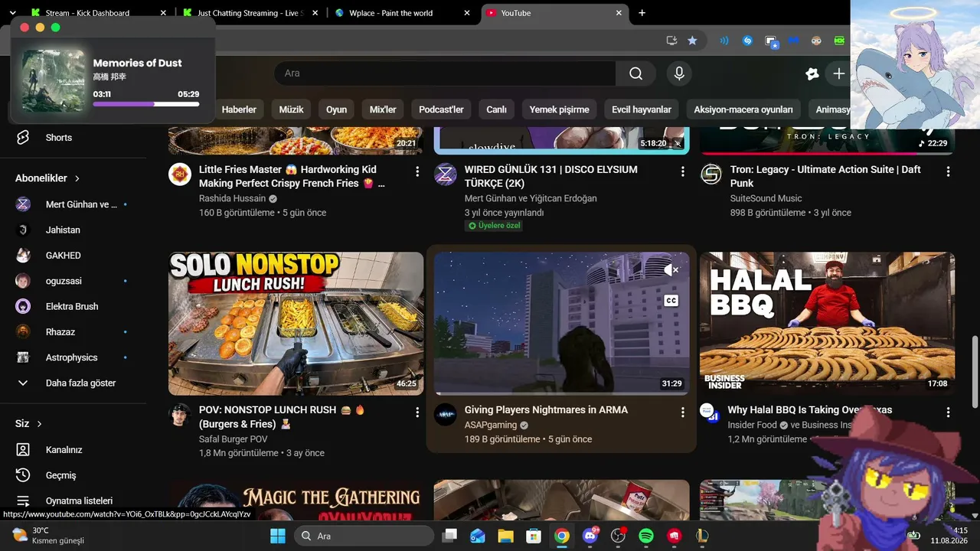Viewport: 980px width, 551px height.
Task: Click the Windows taskbar Ara search box
Action: 364,536
